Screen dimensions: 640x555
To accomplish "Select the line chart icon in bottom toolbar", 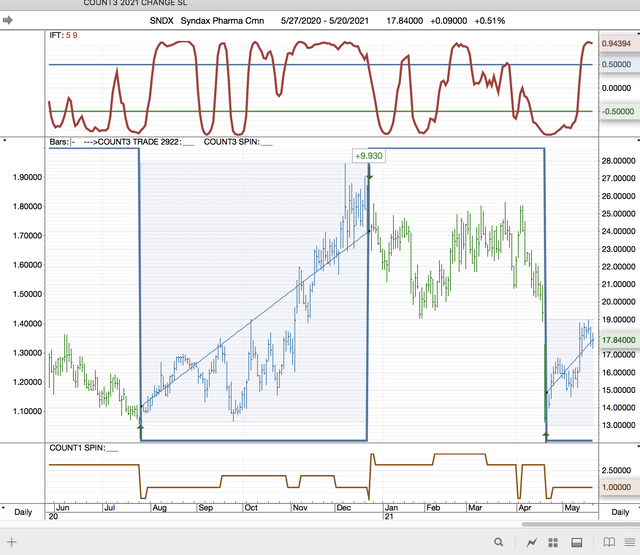I will (x=531, y=542).
